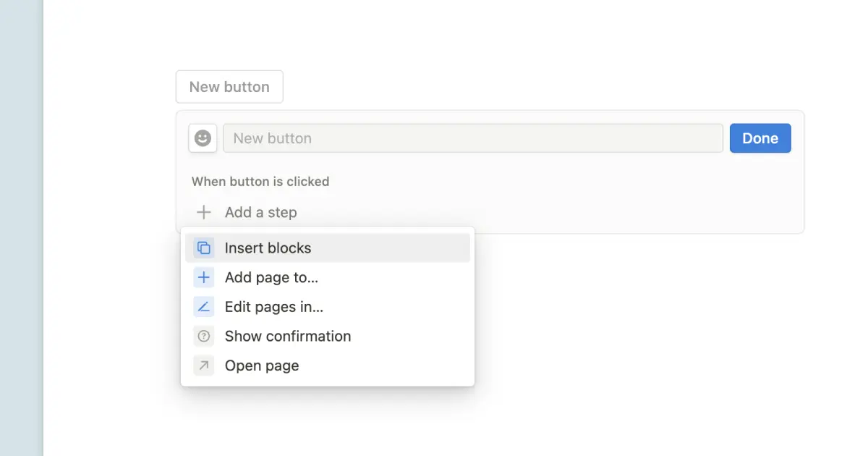
Task: Click the Insert blocks copy icon
Action: 203,248
